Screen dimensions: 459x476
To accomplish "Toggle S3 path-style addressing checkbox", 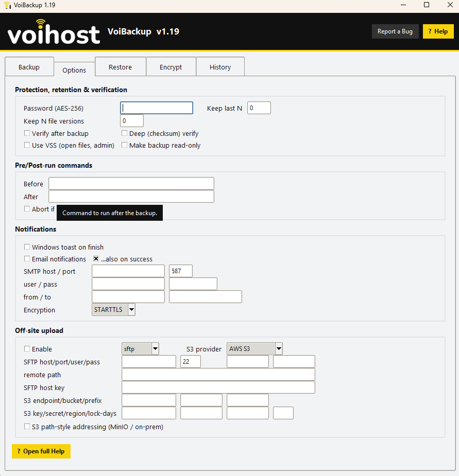I will [27, 427].
